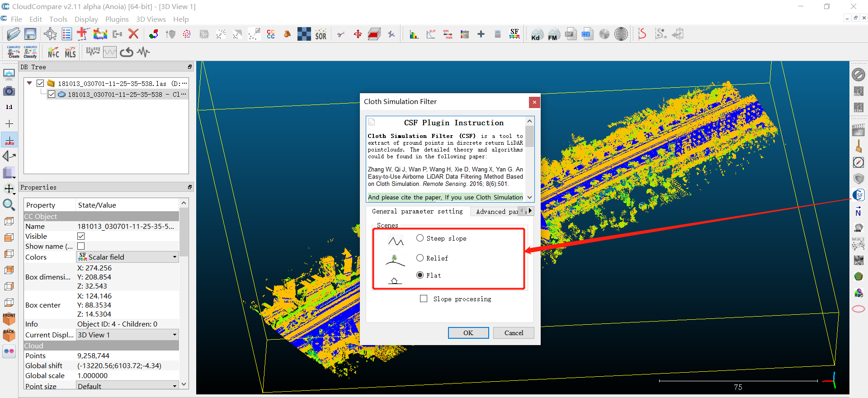
Task: Open the Point size Default dropdown
Action: pyautogui.click(x=127, y=386)
